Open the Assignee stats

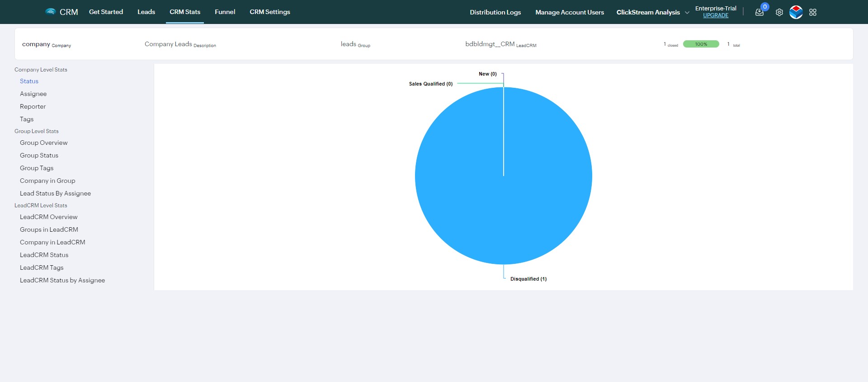coord(33,94)
